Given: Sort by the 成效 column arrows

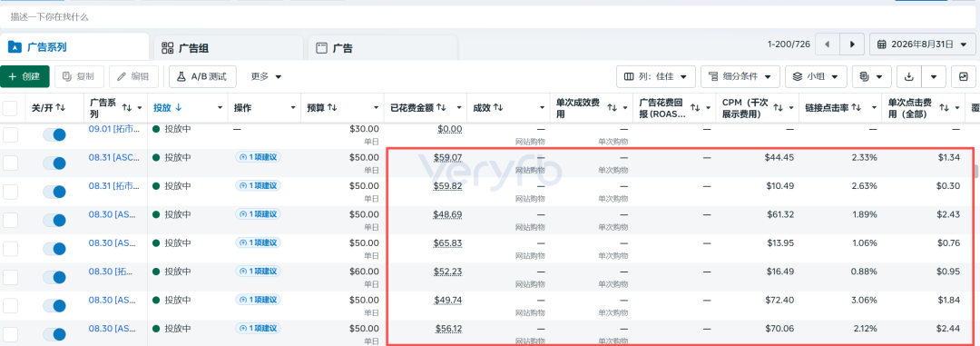Looking at the screenshot, I should (499, 108).
